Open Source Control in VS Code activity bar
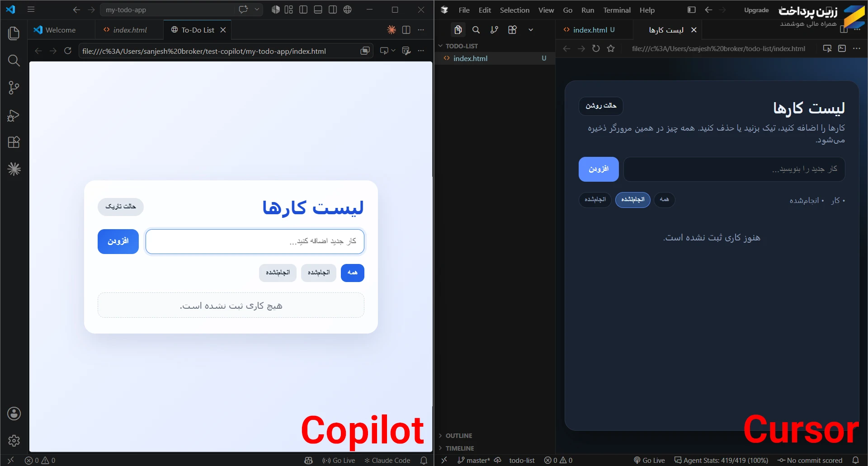 [x=14, y=88]
